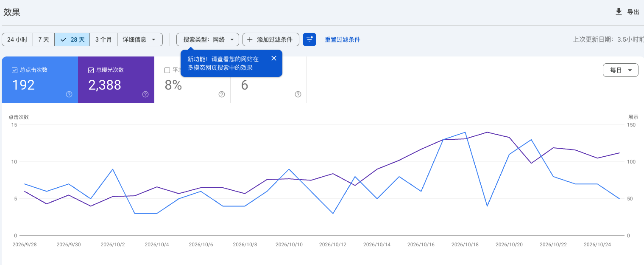
Task: Click the 2026/9/28 date axis label
Action: 25,245
